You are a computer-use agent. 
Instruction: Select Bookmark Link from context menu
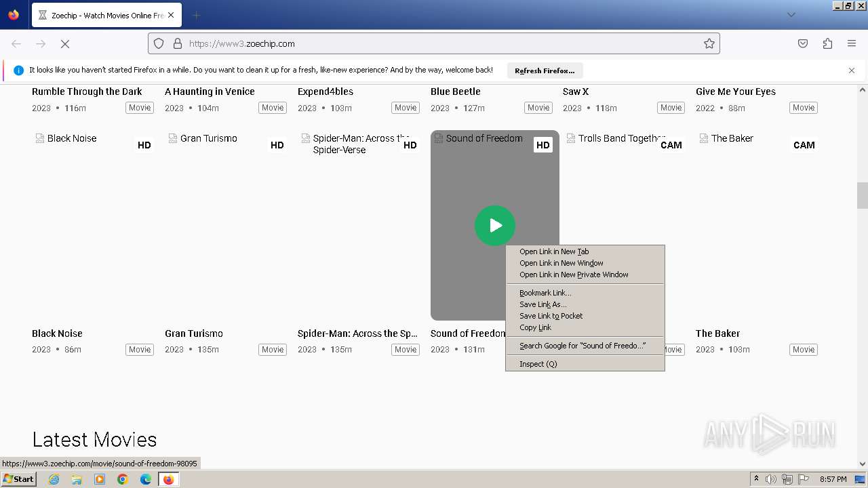click(585, 293)
